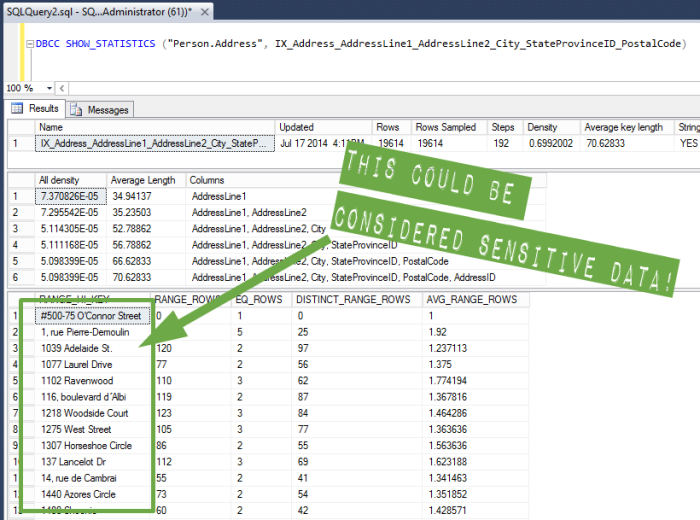
Task: Select the key length value 70.62833
Action: (x=627, y=143)
